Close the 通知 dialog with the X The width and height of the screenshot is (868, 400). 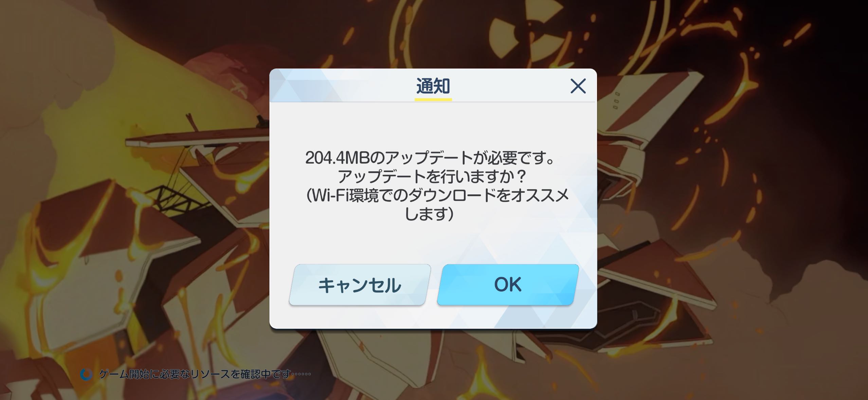coord(578,86)
